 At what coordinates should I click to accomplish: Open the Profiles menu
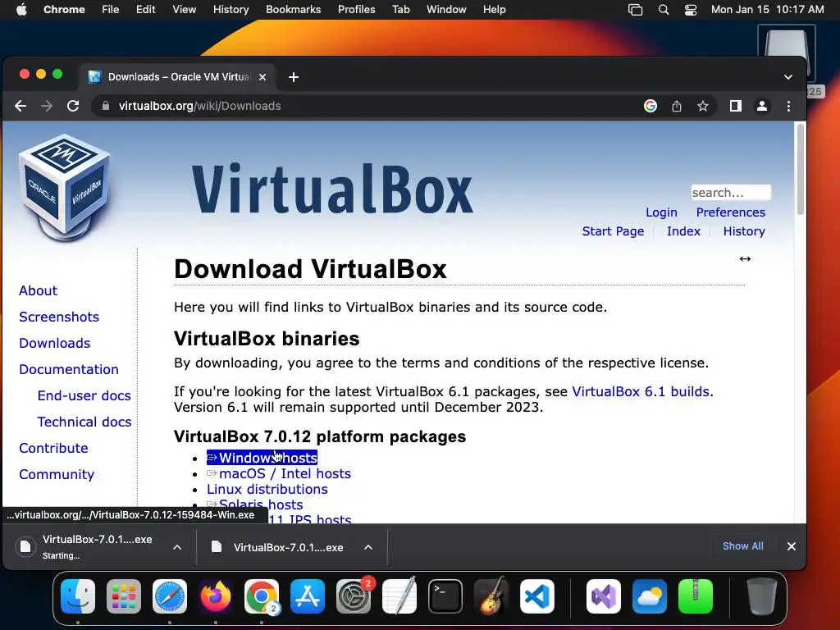(x=356, y=10)
